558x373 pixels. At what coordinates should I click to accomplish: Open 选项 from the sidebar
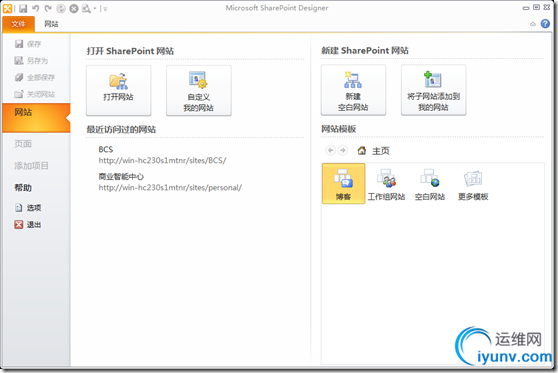(x=28, y=208)
